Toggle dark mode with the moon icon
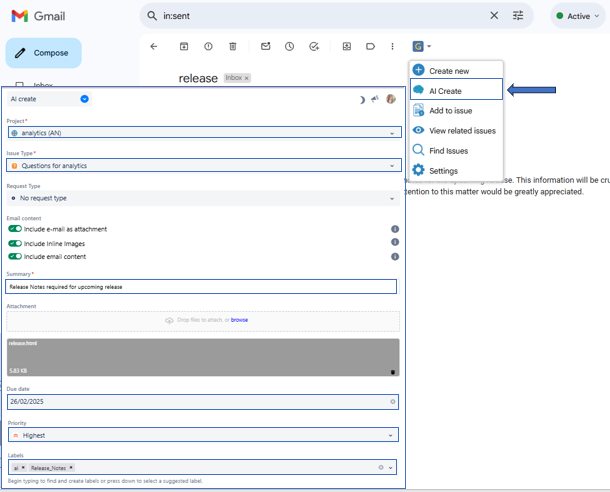The height and width of the screenshot is (492, 610). (361, 99)
